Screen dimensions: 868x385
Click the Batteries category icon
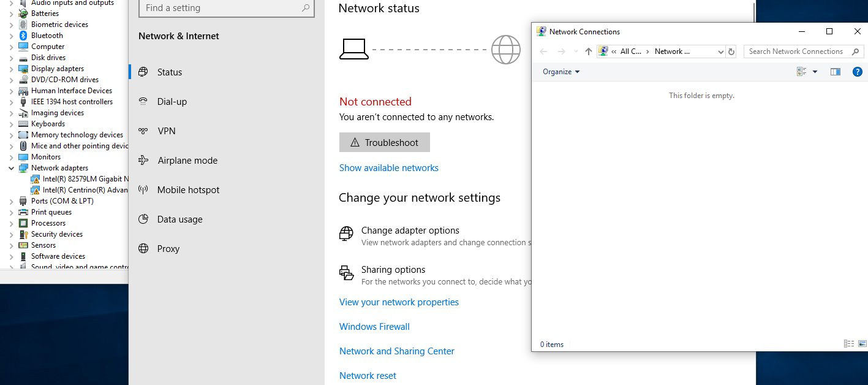[23, 13]
